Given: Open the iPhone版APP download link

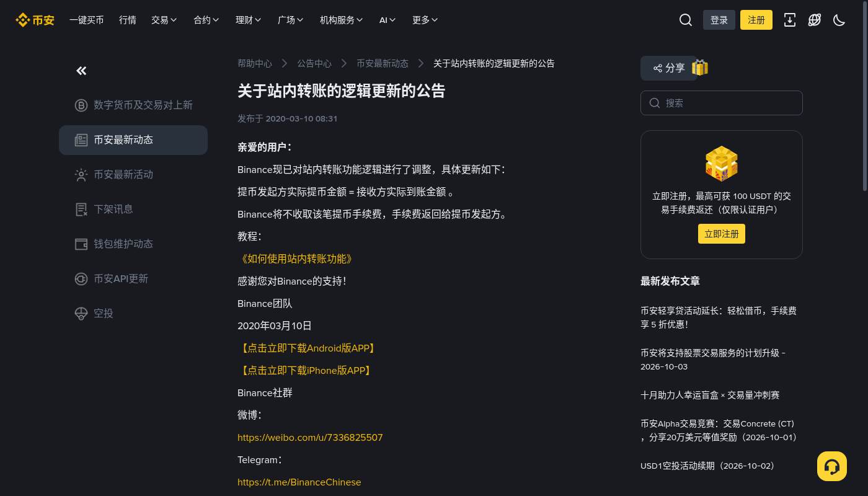Looking at the screenshot, I should (x=304, y=371).
